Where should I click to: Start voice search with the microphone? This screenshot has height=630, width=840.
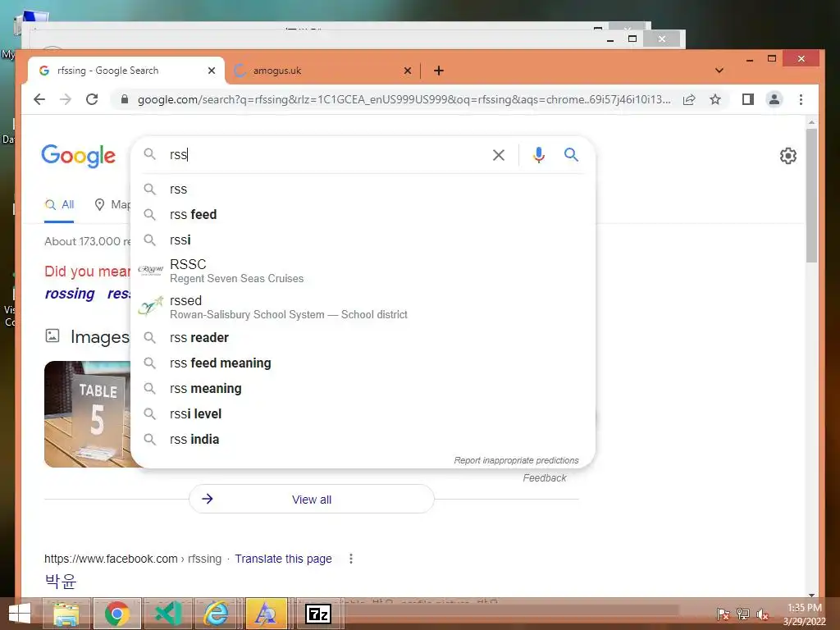[539, 155]
